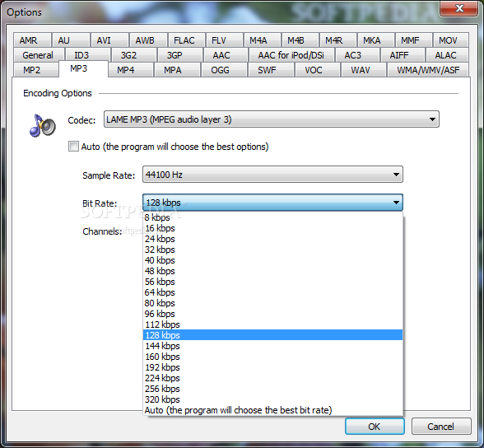Select 320 kbps bit rate

pos(273,399)
